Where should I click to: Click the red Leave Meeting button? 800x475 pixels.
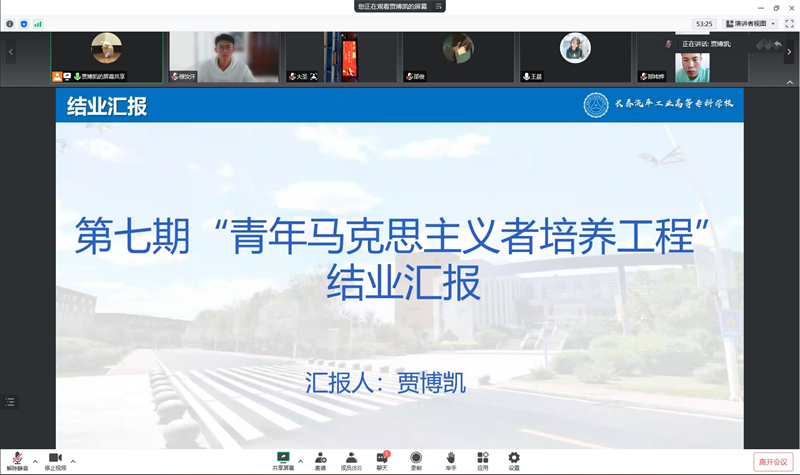771,461
